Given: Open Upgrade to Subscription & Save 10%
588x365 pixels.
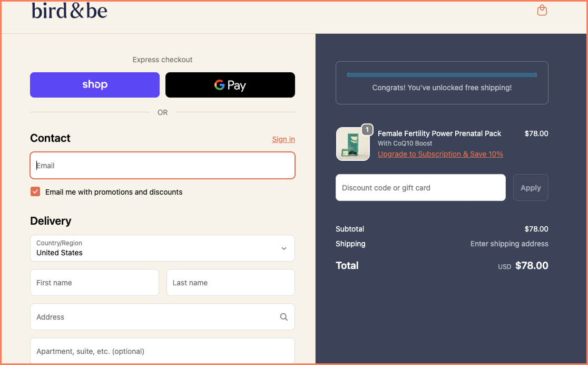Looking at the screenshot, I should tap(440, 153).
